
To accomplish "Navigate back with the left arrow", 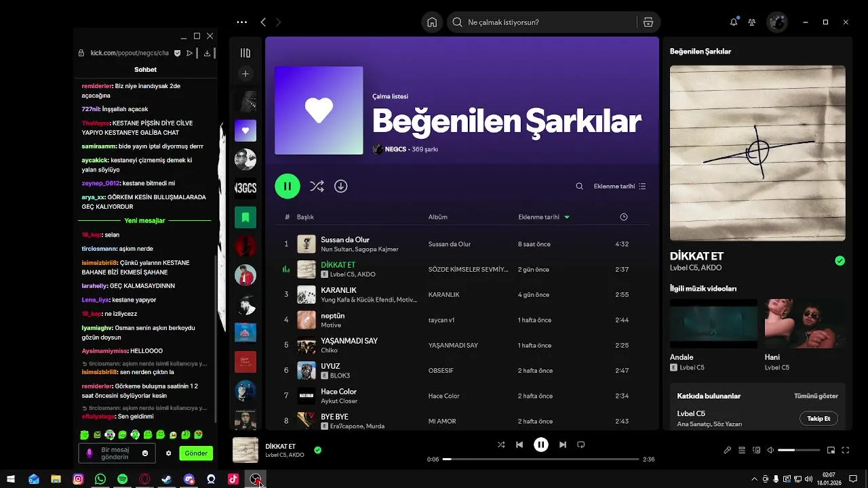I will pos(263,22).
